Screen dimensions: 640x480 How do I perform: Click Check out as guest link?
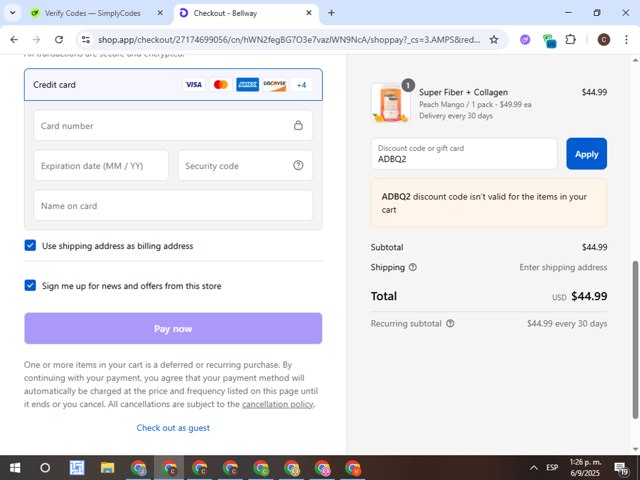(x=173, y=428)
